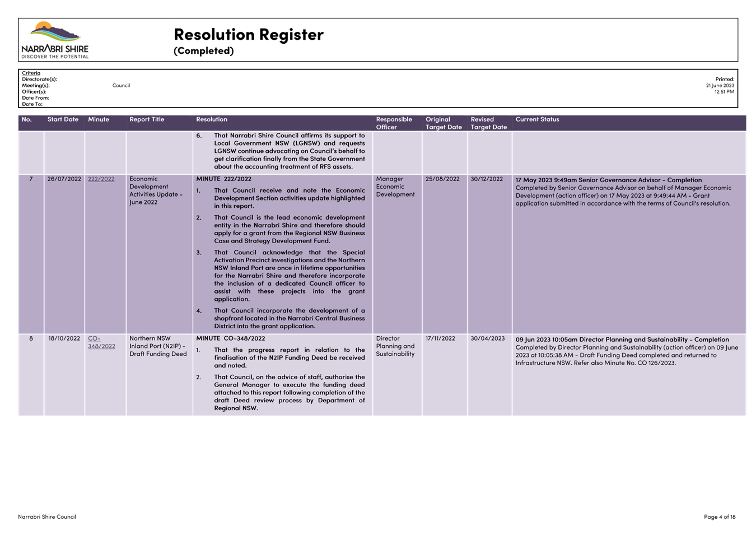
Task: Click the "No." column header
Action: tap(27, 119)
